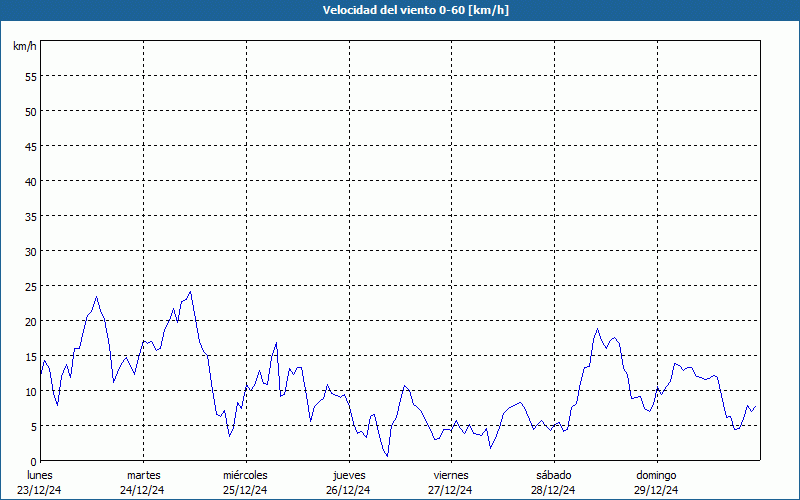800x500 pixels.
Task: Click the chart title 'Velocidad del viento 0-60 [km/h]'
Action: pos(415,10)
